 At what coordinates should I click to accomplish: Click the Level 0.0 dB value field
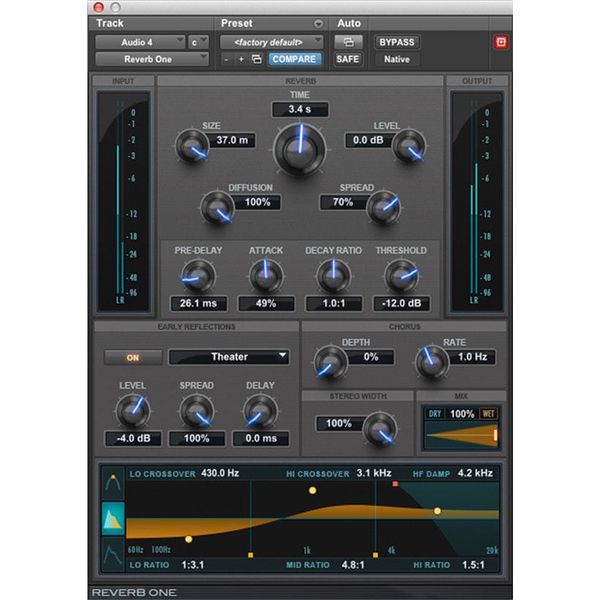point(368,140)
